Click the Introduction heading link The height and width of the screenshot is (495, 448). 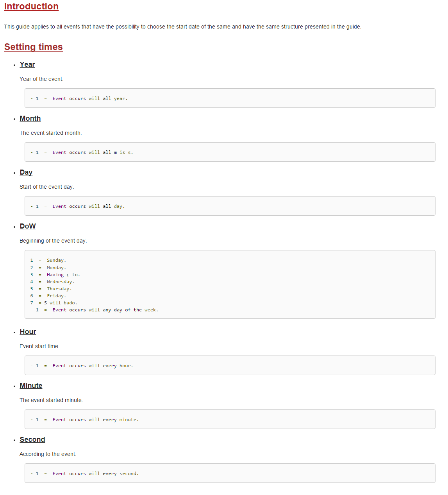31,6
